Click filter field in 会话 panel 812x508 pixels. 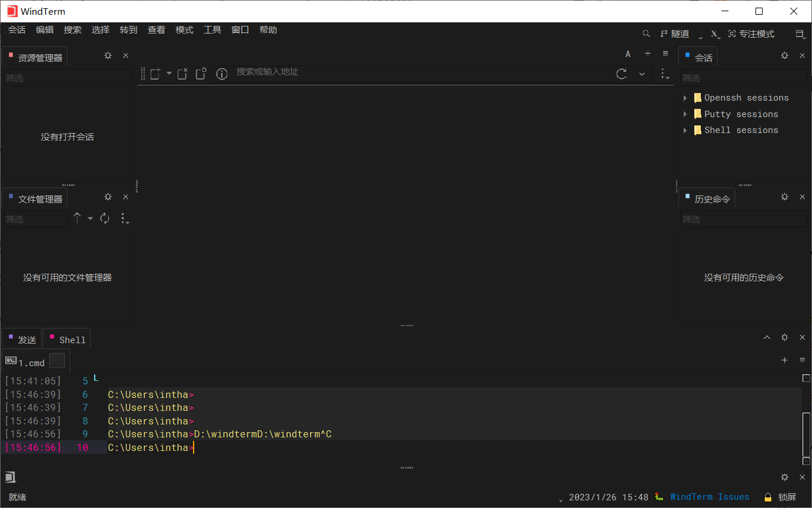coord(744,78)
